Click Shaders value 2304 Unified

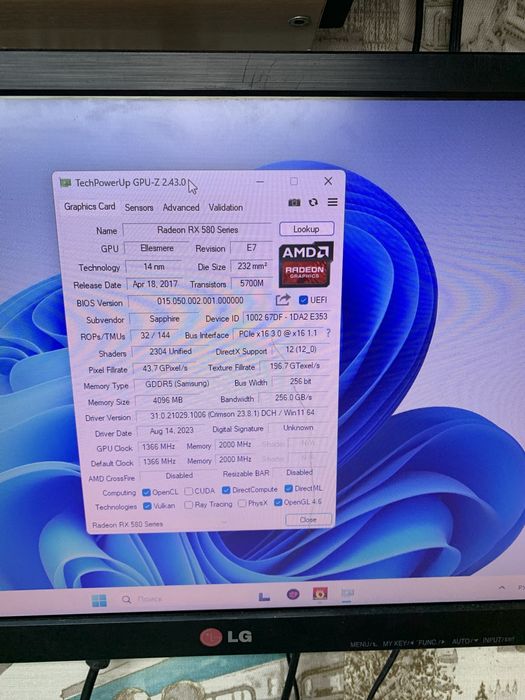click(171, 352)
